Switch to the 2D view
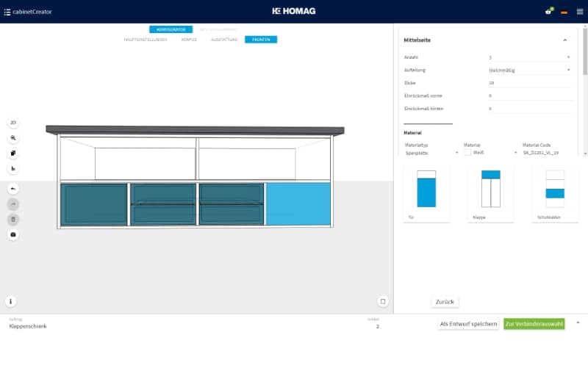The image size is (588, 382). [13, 123]
